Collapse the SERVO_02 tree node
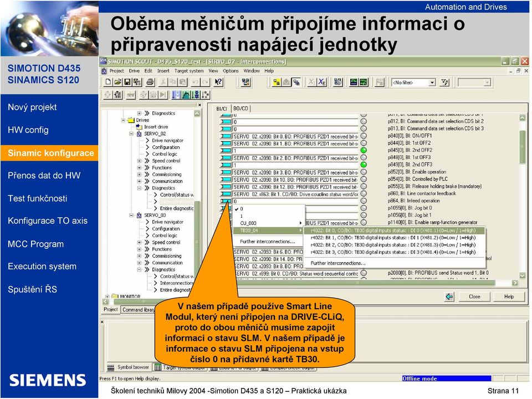This screenshot has width=532, height=399. pos(132,134)
